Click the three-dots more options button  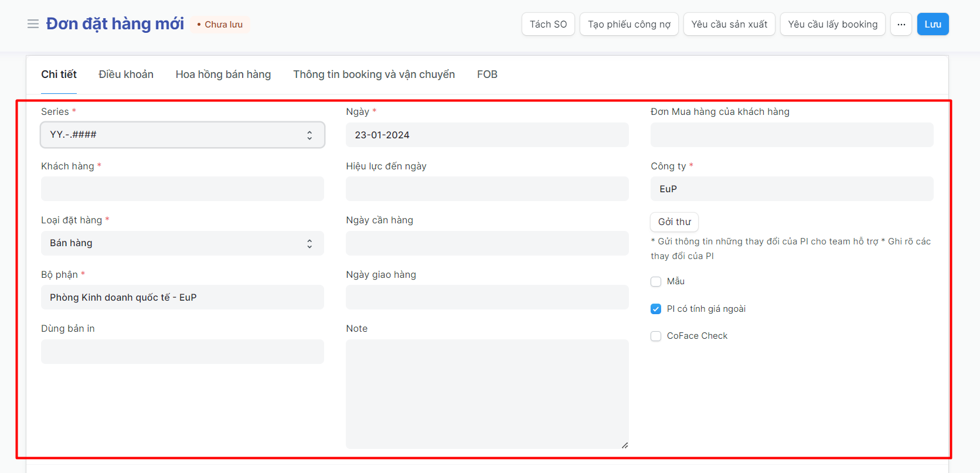coord(901,24)
